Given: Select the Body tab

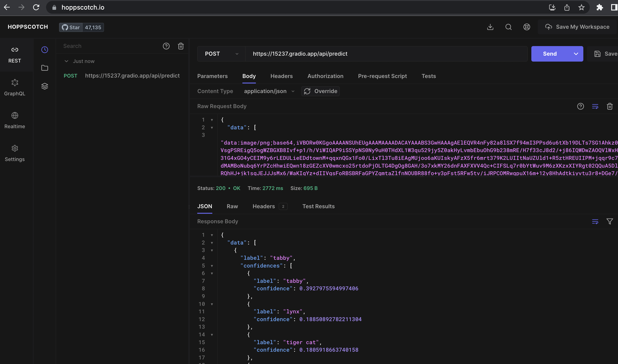Looking at the screenshot, I should [249, 76].
